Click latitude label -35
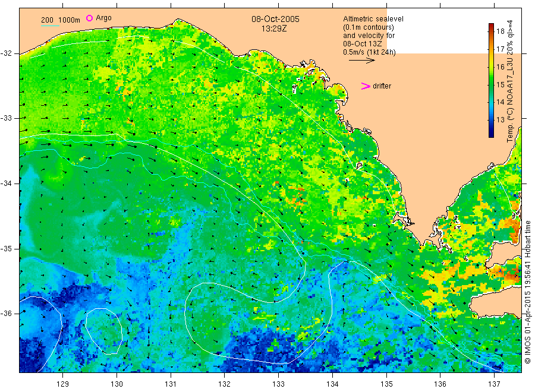 tap(7, 248)
